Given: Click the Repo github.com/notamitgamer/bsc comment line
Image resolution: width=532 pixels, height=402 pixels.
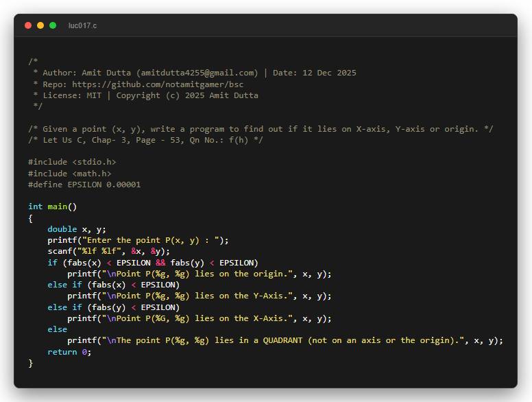Looking at the screenshot, I should pos(138,84).
